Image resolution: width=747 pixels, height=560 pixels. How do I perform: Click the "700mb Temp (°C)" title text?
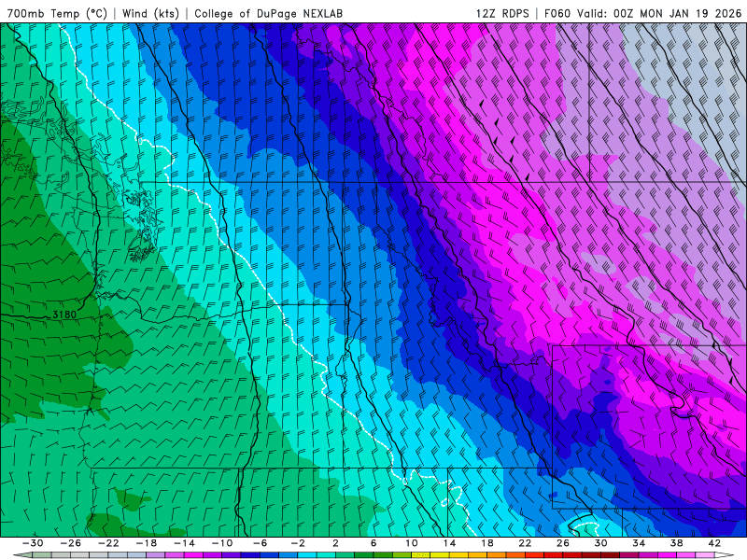tap(57, 13)
